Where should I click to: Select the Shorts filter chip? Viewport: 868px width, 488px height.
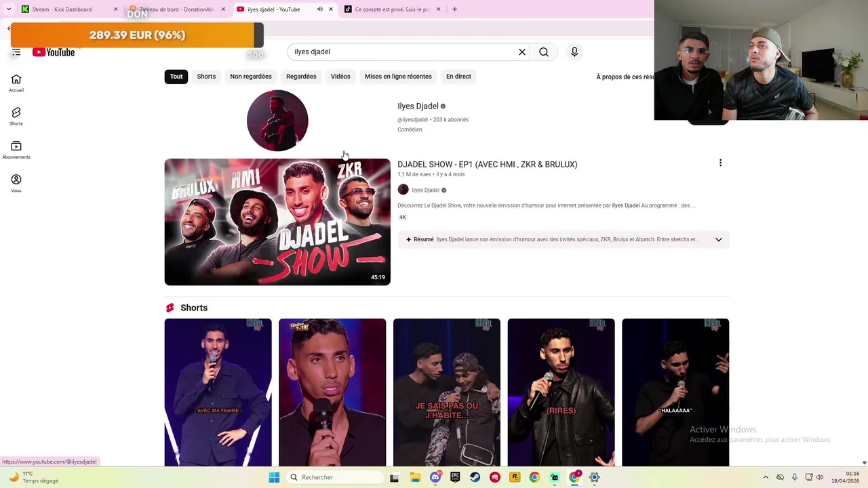206,77
